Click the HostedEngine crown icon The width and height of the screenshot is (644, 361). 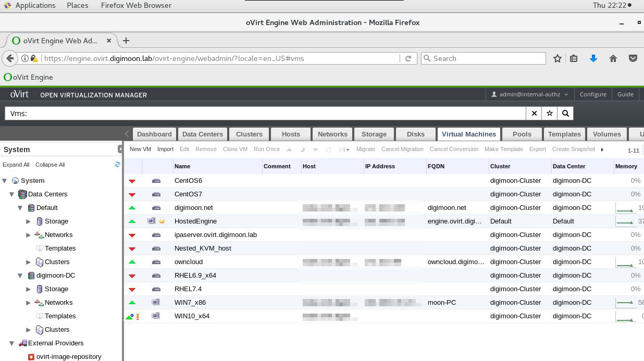(x=162, y=221)
